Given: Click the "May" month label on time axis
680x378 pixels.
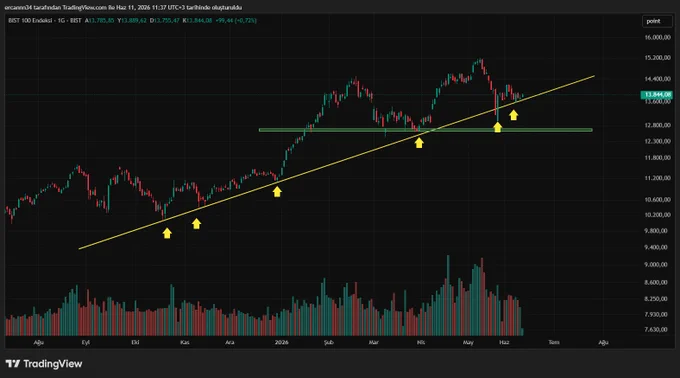Looking at the screenshot, I should pyautogui.click(x=468, y=342).
